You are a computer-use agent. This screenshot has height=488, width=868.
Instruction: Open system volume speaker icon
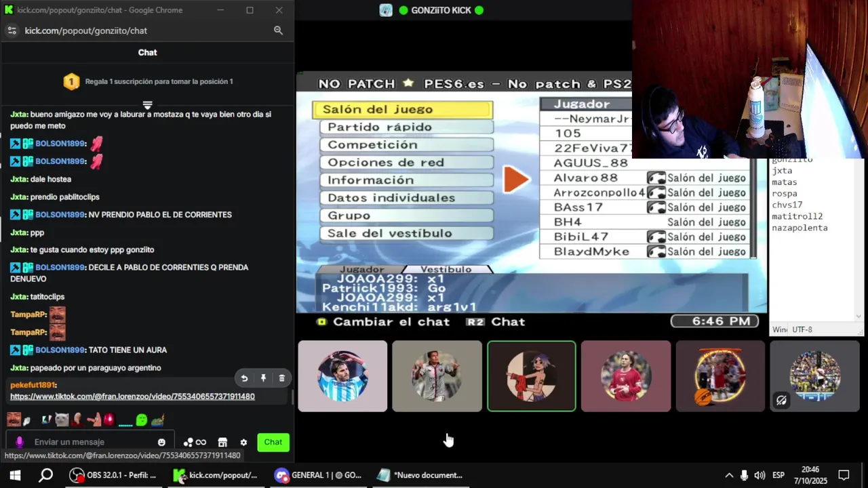[759, 475]
